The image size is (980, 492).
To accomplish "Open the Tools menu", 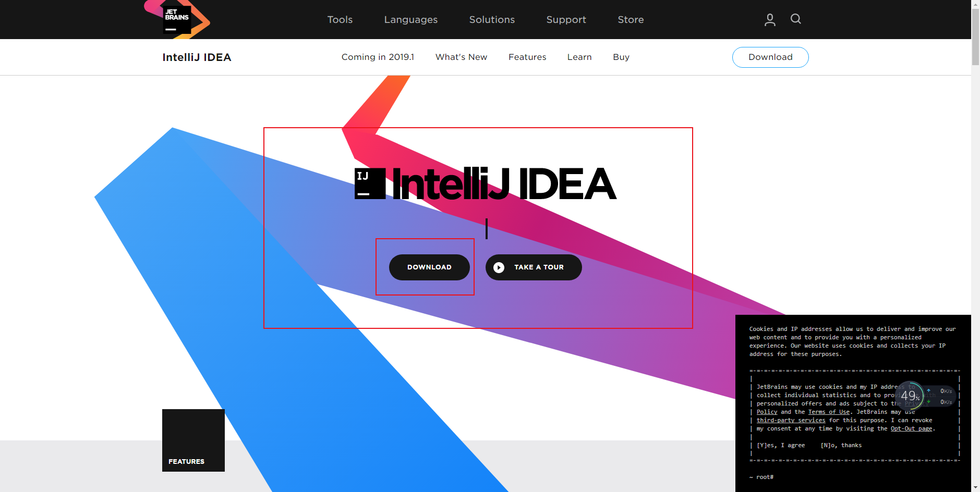I will coord(340,20).
